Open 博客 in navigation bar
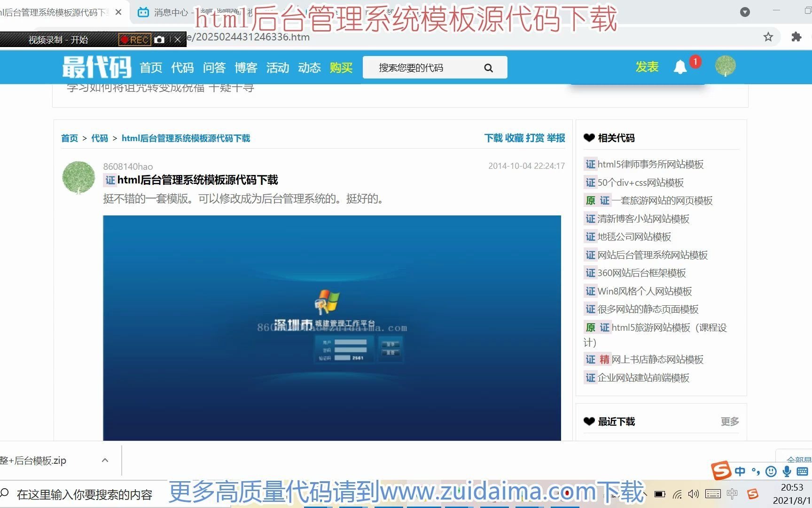Screen dimensions: 812x508 (246, 68)
